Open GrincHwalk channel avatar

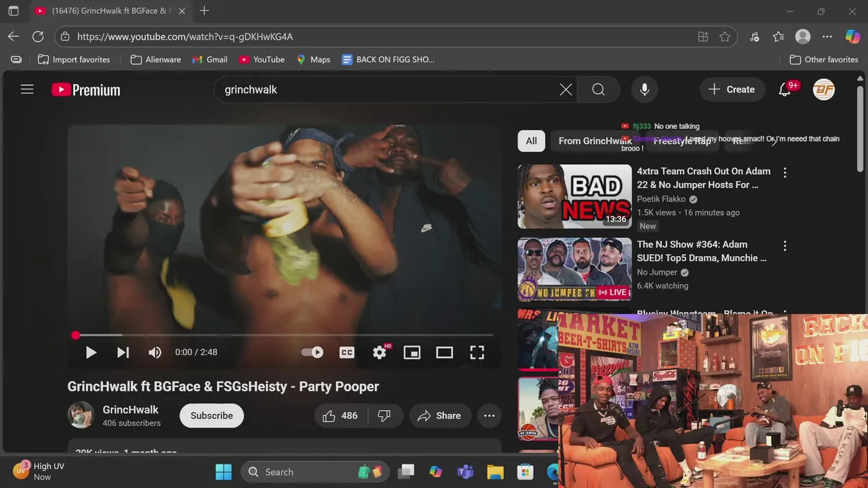81,415
